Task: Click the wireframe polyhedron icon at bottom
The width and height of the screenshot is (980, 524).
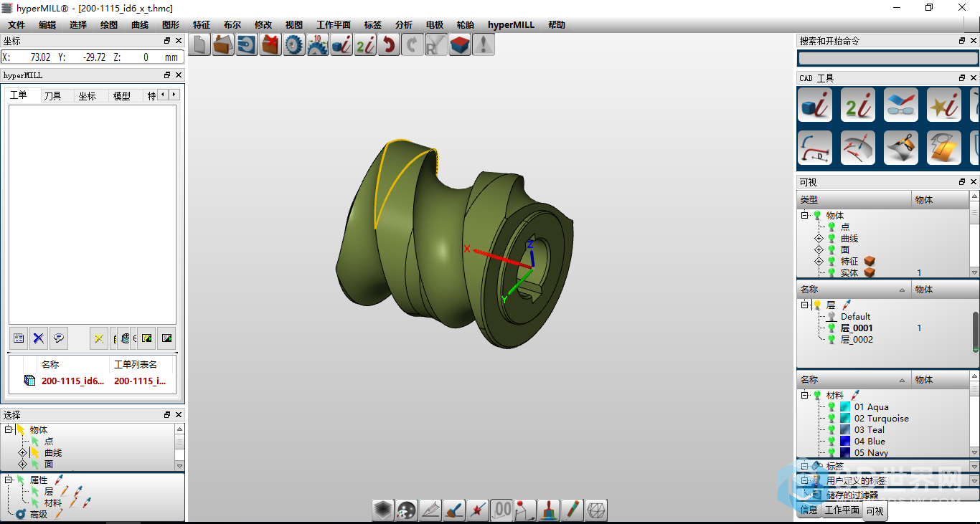Action: [596, 510]
